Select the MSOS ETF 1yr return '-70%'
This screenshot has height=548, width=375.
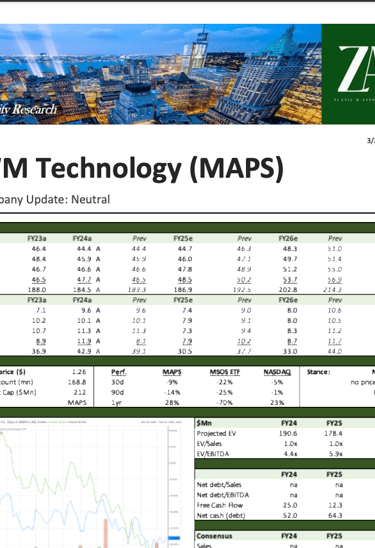pyautogui.click(x=225, y=403)
